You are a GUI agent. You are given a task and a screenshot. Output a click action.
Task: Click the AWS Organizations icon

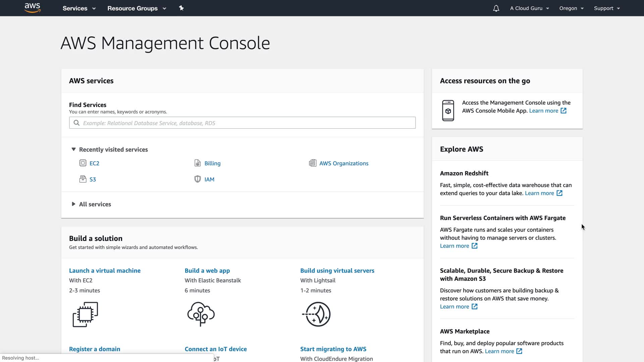[313, 163]
